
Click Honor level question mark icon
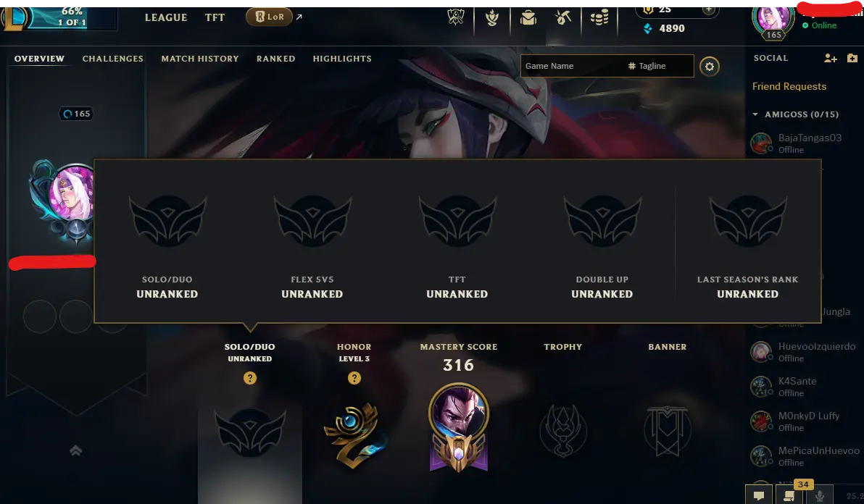[x=354, y=378]
